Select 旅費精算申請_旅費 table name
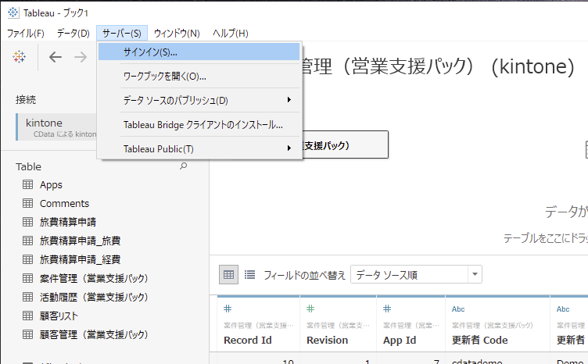This screenshot has height=364, width=588. (81, 241)
